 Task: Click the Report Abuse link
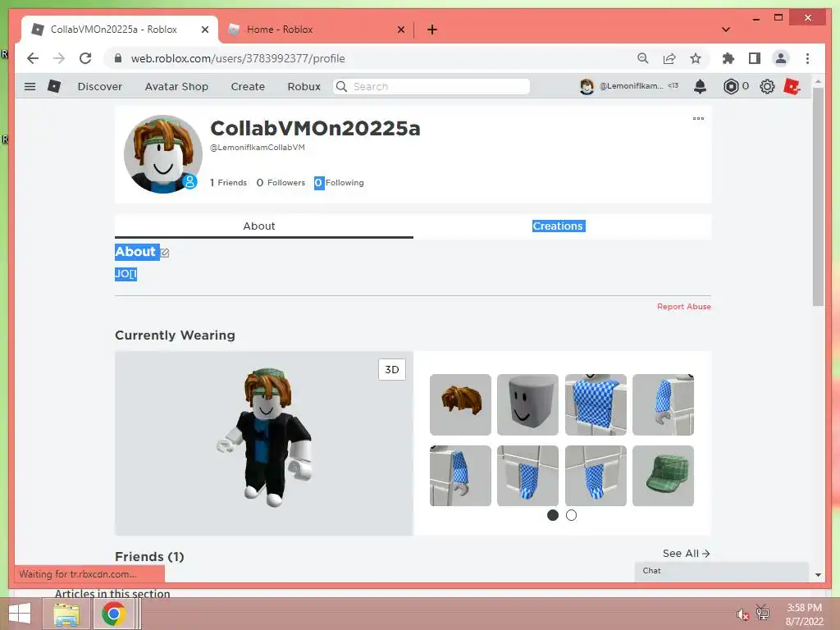point(684,307)
